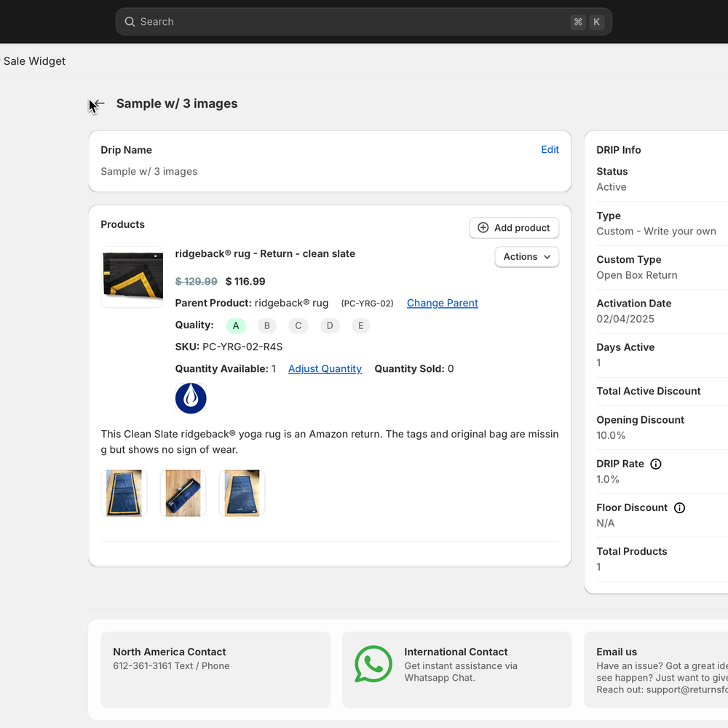Click the International Contact card
This screenshot has width=728, height=728.
(x=457, y=670)
